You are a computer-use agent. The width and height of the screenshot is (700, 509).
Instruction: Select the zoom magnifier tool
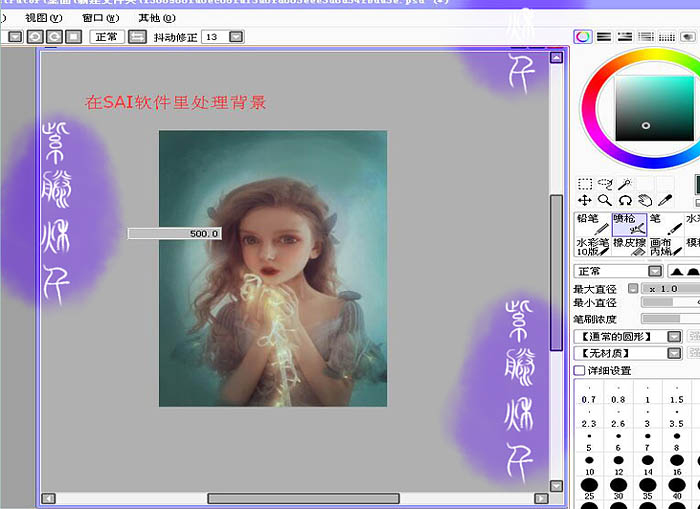pyautogui.click(x=605, y=200)
